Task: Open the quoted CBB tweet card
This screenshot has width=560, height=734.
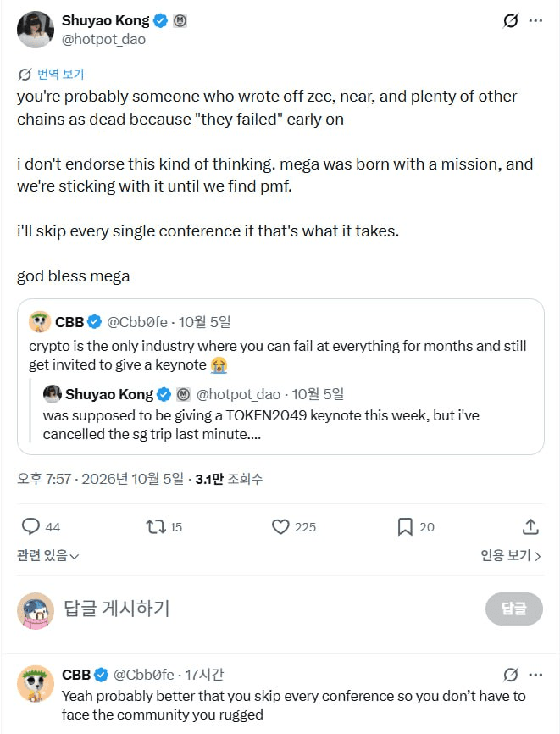Action: [280, 376]
